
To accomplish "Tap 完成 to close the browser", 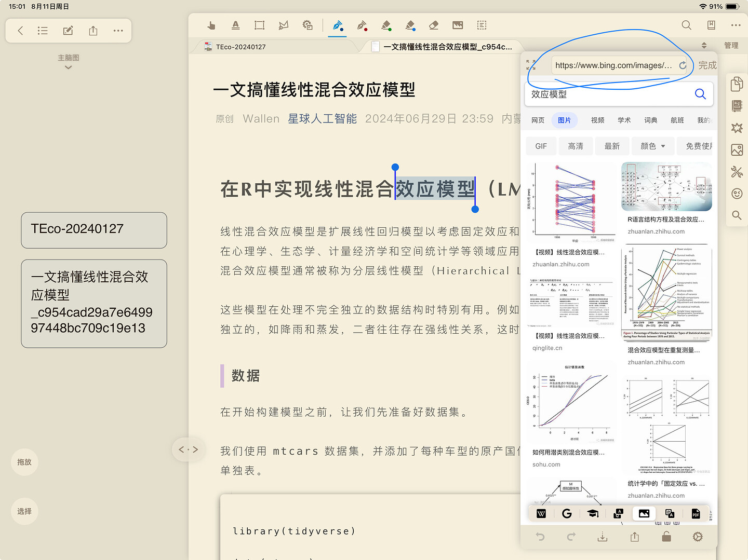I will (707, 65).
